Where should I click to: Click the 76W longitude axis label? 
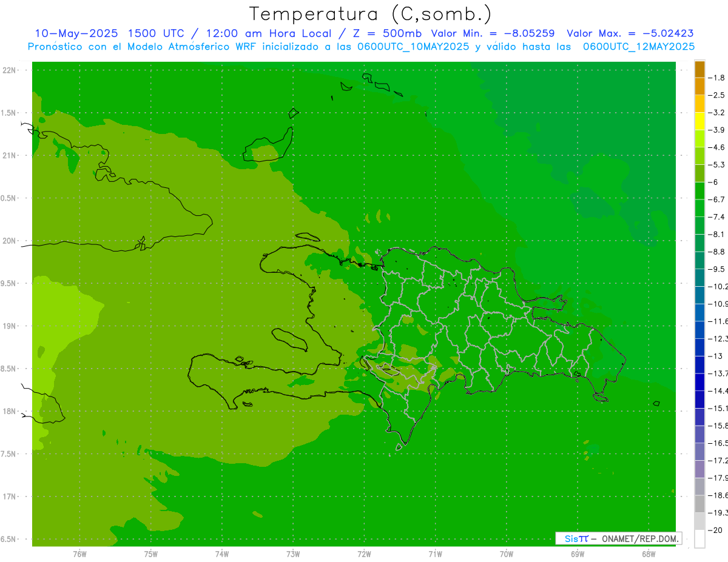pyautogui.click(x=79, y=554)
